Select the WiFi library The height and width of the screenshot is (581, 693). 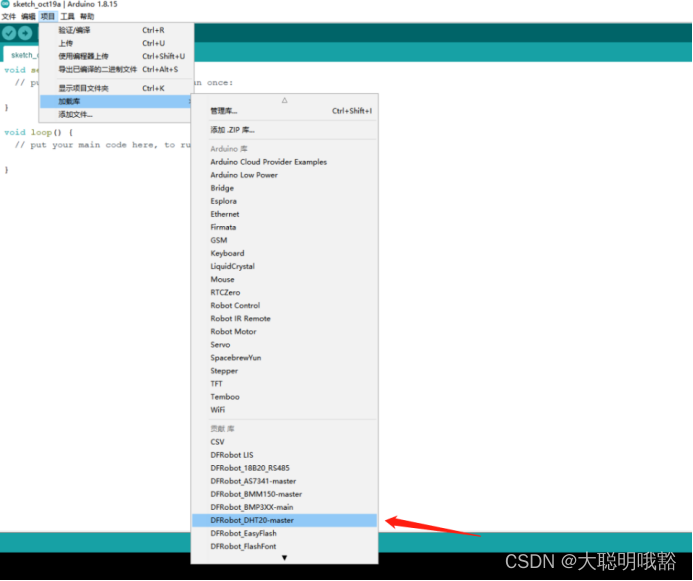pyautogui.click(x=285, y=410)
